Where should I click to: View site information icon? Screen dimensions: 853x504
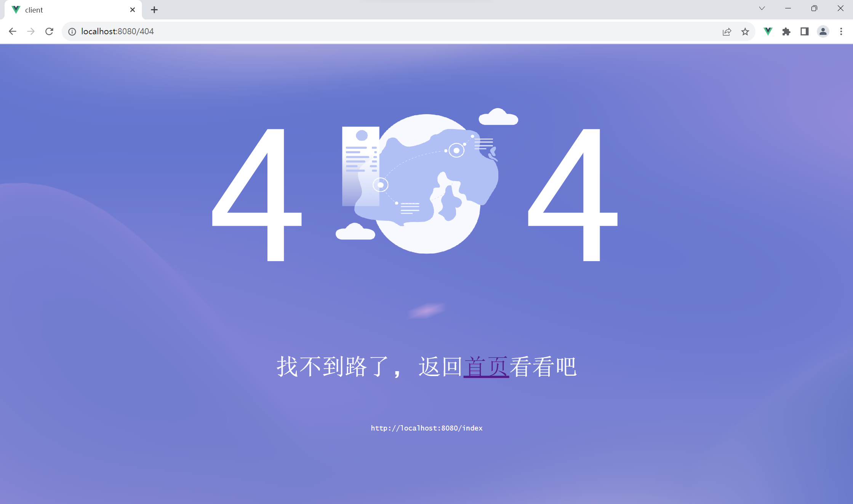pyautogui.click(x=72, y=32)
